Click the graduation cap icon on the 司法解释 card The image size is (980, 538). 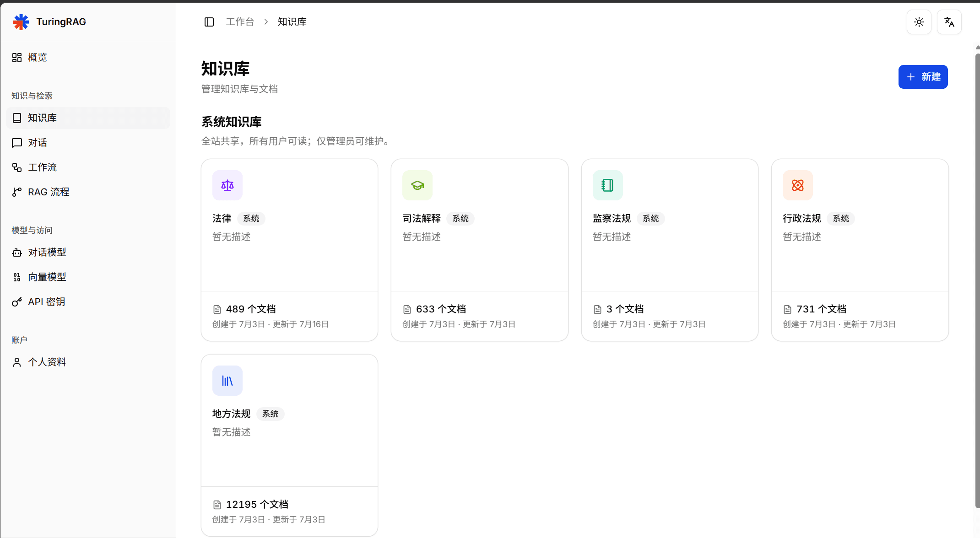click(x=417, y=185)
